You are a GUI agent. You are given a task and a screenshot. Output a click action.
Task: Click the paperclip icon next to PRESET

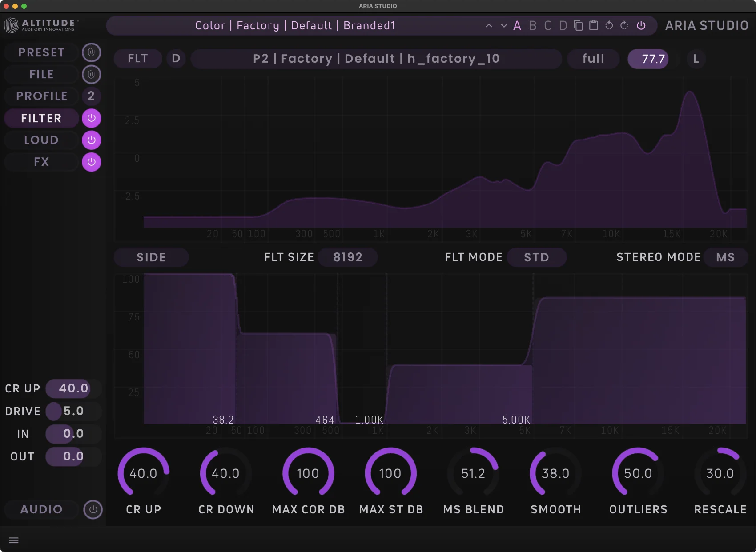click(91, 52)
